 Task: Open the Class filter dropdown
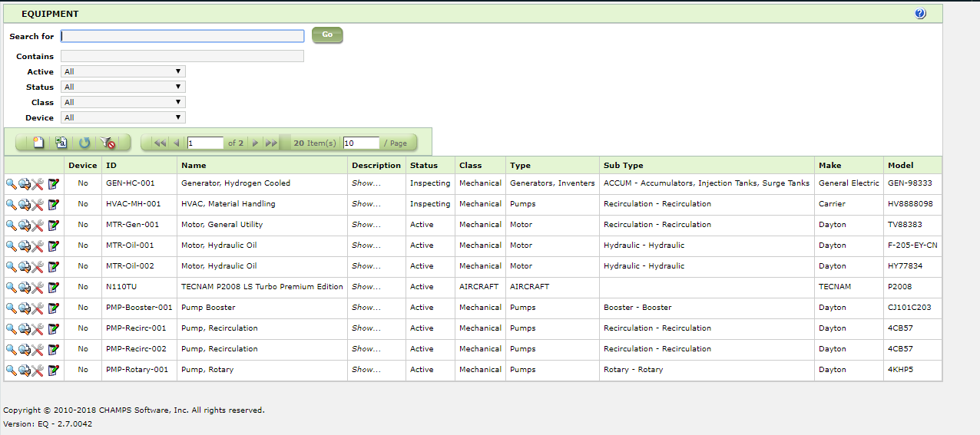[x=124, y=103]
